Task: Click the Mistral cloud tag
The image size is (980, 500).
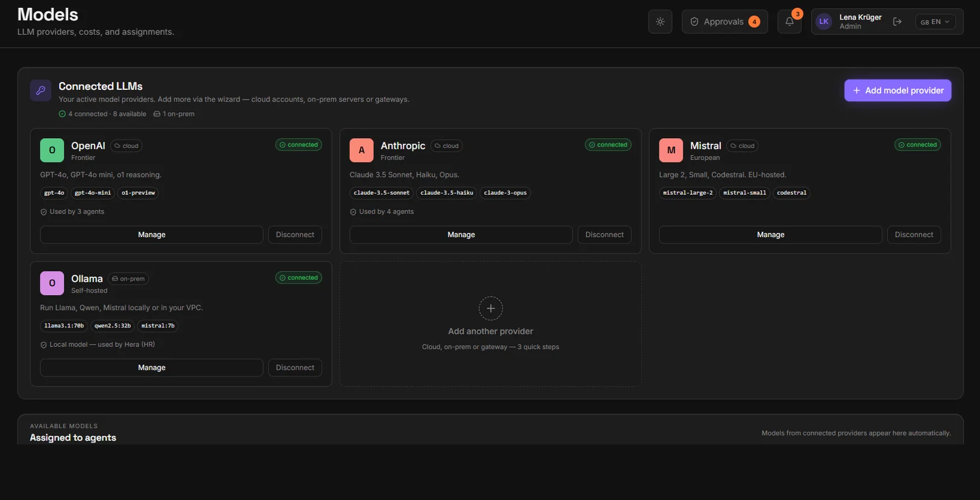Action: [743, 146]
